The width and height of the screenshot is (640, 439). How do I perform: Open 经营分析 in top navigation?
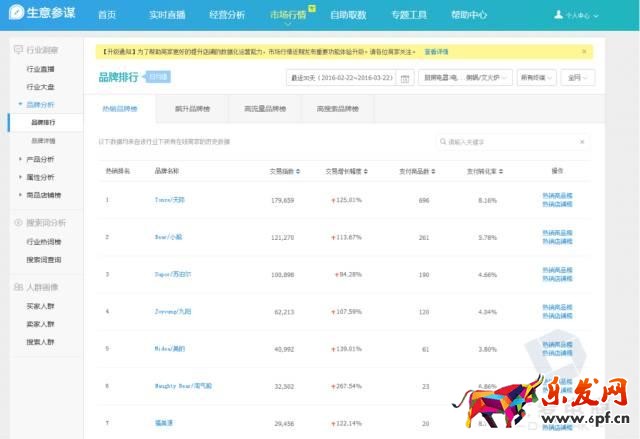click(x=227, y=15)
